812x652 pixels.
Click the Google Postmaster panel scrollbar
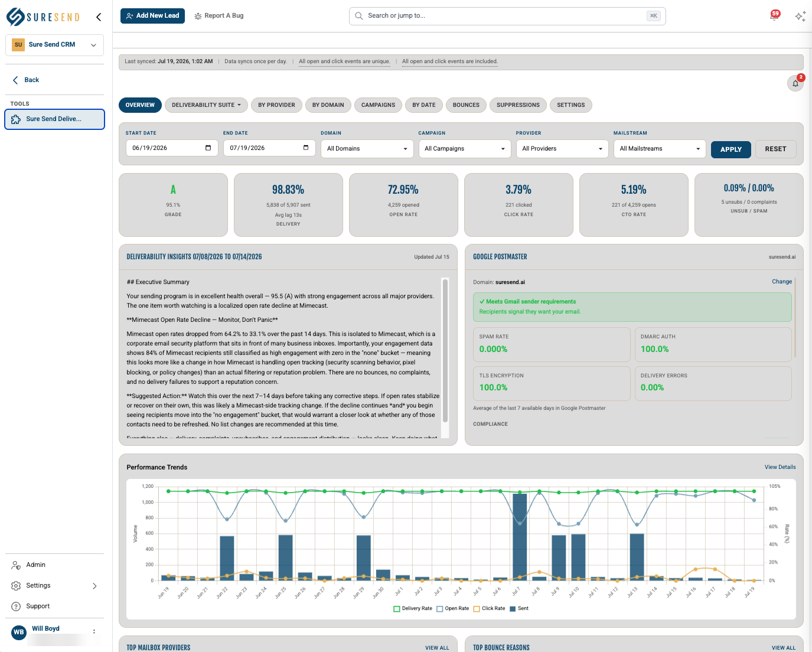(x=795, y=317)
